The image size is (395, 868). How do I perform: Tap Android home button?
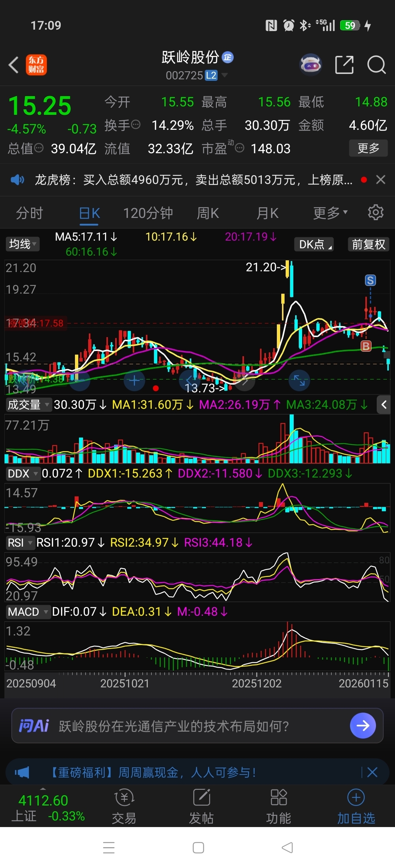(198, 848)
